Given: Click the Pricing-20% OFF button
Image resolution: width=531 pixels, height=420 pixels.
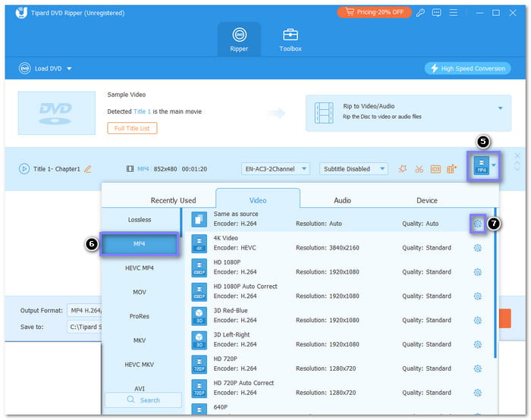Looking at the screenshot, I should click(x=374, y=12).
